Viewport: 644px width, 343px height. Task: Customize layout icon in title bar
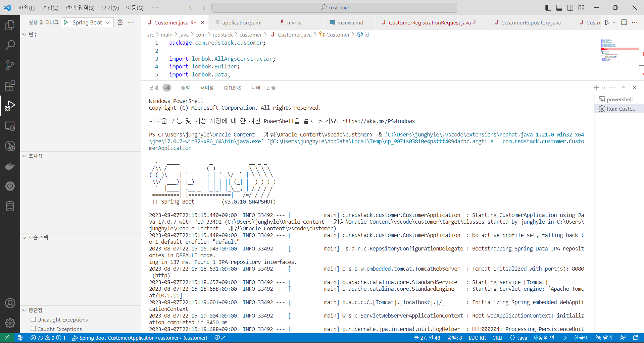(x=581, y=8)
